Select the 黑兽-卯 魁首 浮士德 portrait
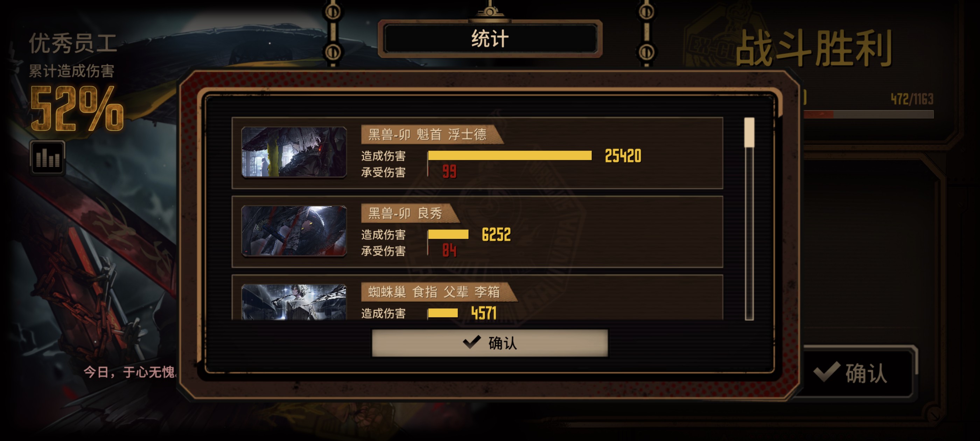 tap(294, 152)
